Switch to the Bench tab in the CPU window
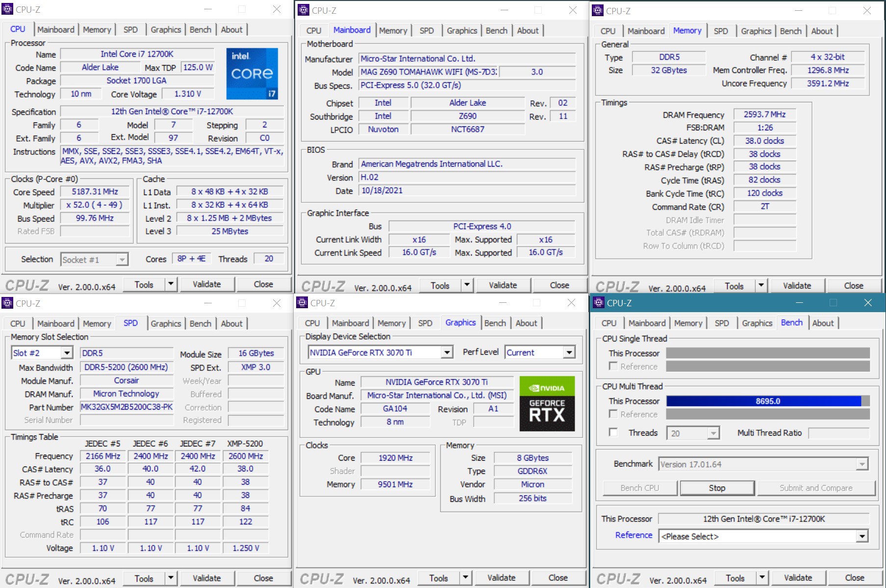 tap(200, 29)
